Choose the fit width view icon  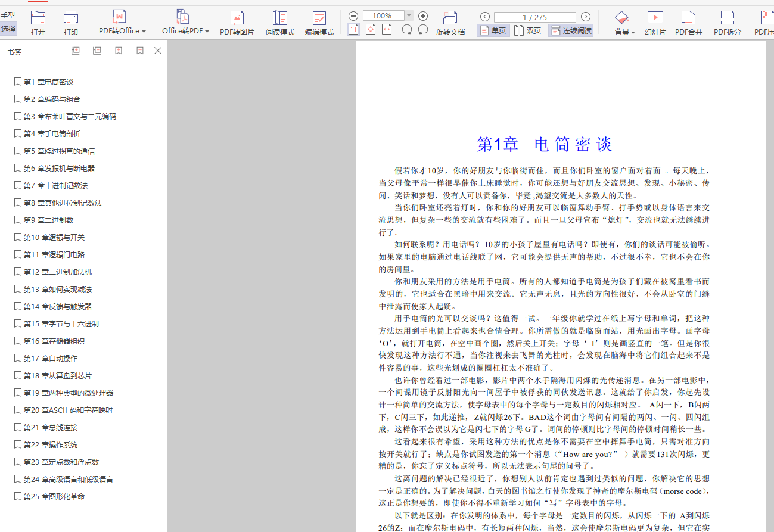387,29
